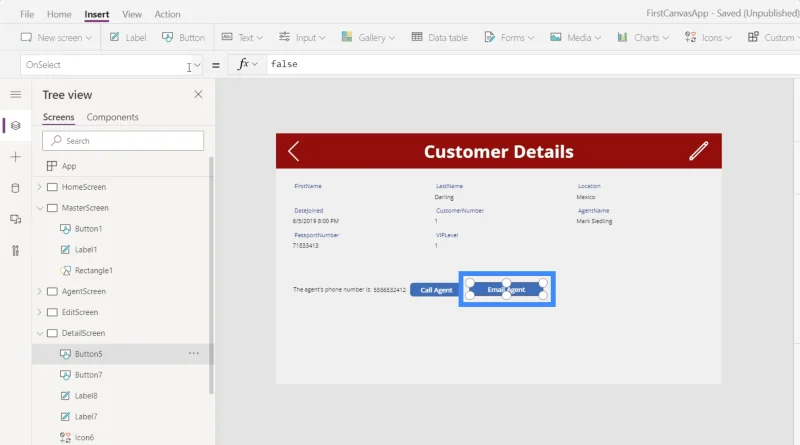Collapse the MasterScreen node
The image size is (800, 445).
tap(39, 208)
